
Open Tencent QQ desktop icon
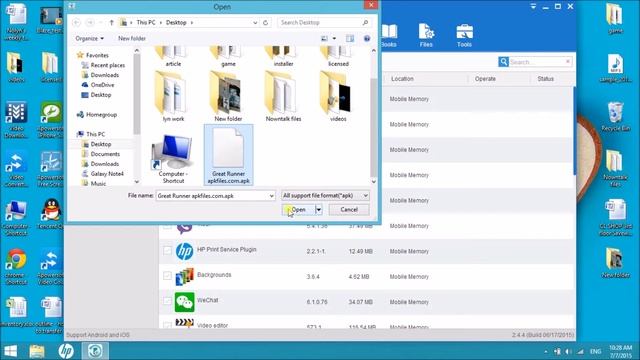point(51,213)
